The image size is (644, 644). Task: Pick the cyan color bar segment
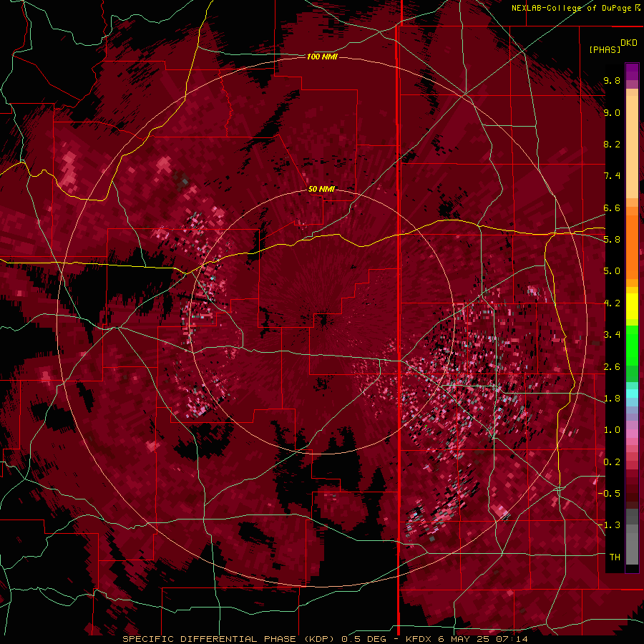[632, 394]
